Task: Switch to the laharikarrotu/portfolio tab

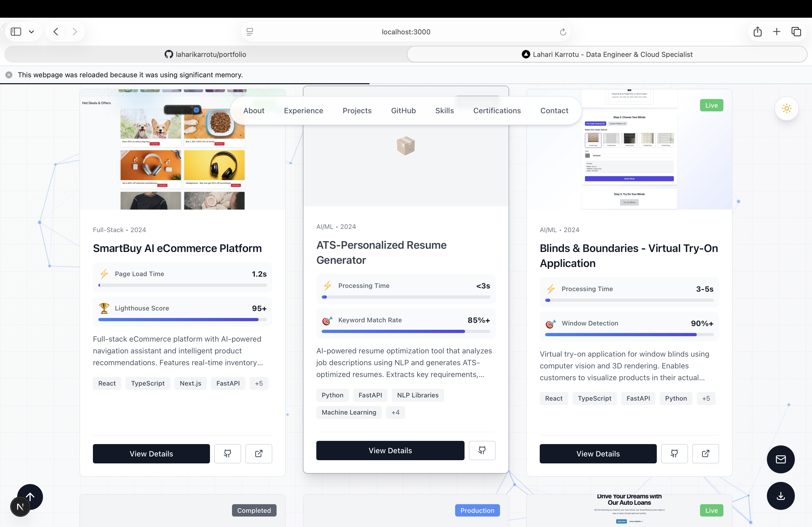Action: click(205, 54)
